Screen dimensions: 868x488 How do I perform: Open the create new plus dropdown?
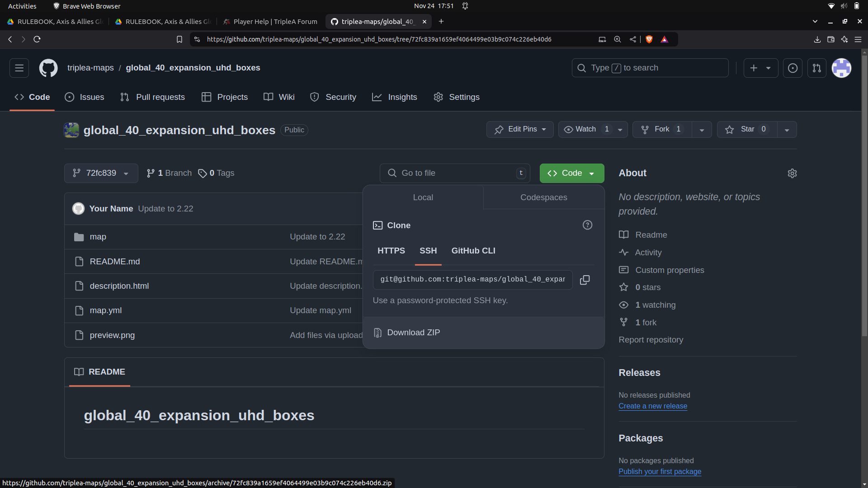tap(761, 68)
